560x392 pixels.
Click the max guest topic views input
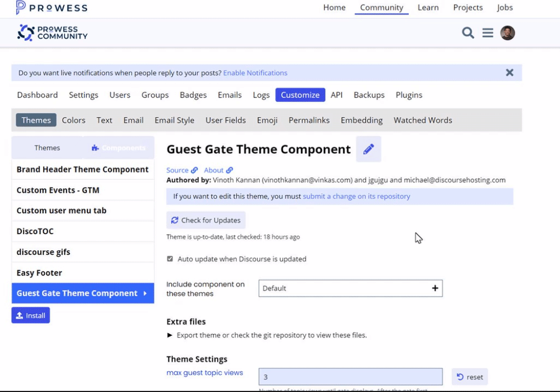(351, 377)
